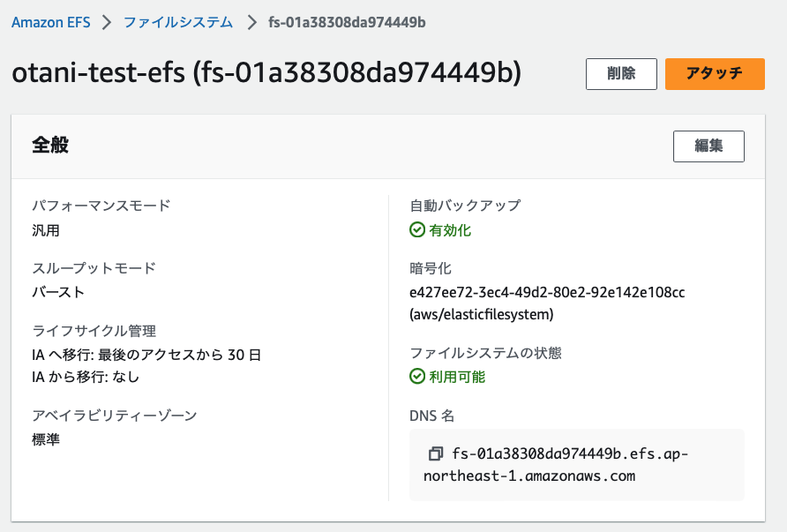Go to the Amazon EFS breadcrumb link
Screen dimensions: 787x532
tap(50, 22)
